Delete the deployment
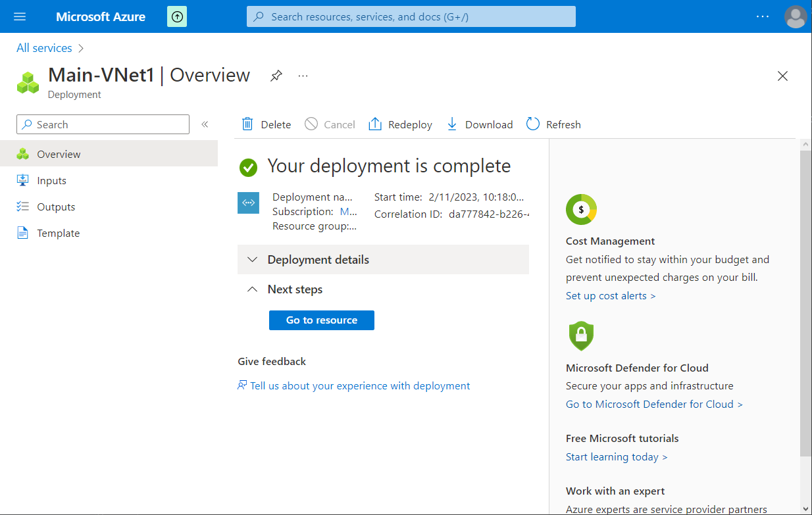The height and width of the screenshot is (515, 812). pos(266,124)
